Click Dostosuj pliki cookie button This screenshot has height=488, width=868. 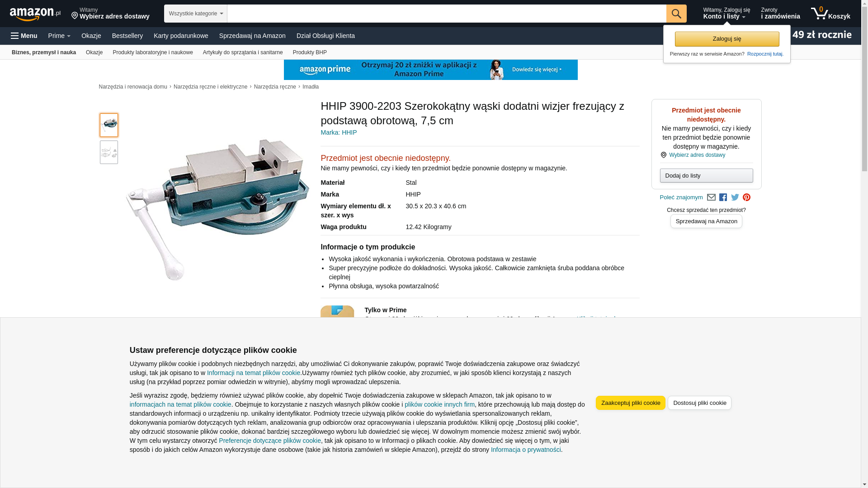(699, 403)
